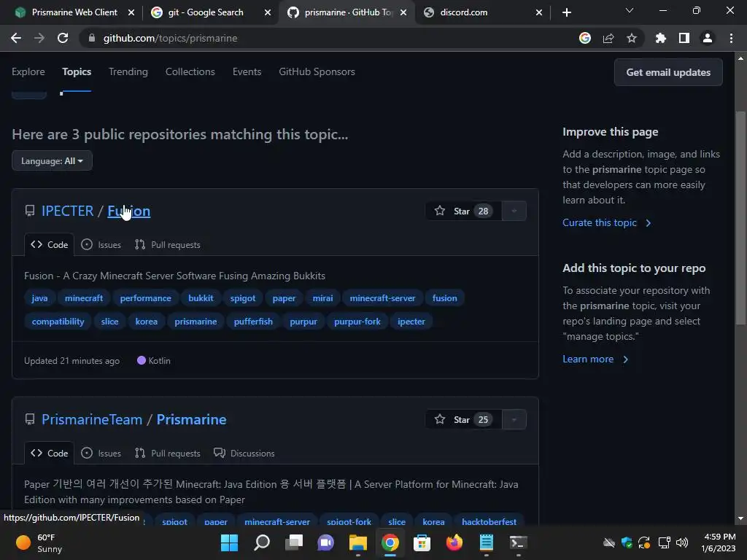Switch to git - Google Search tab
Viewport: 747px width, 560px height.
point(206,12)
